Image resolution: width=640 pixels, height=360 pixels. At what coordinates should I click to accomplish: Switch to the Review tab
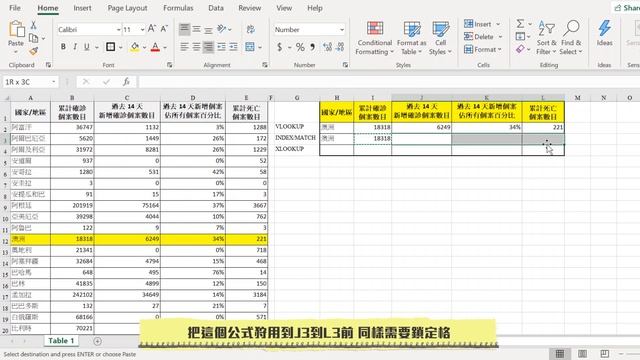(x=249, y=8)
